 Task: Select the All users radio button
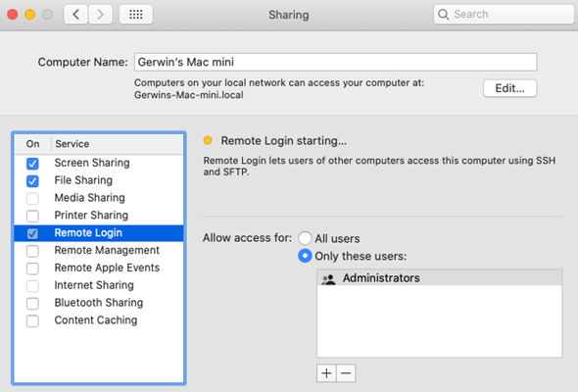coord(305,238)
